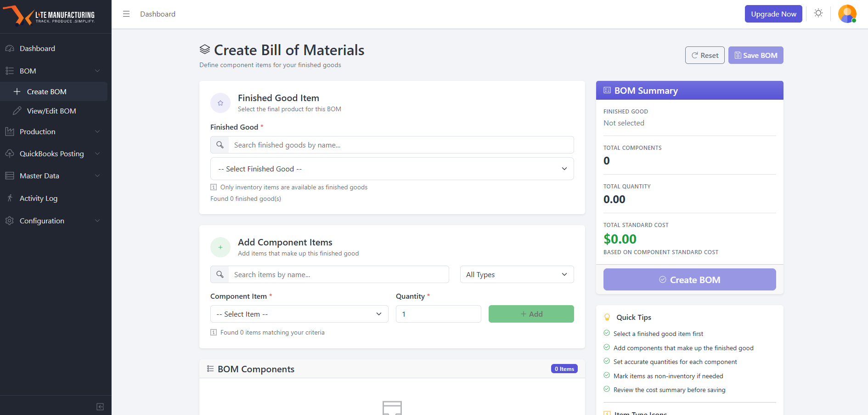Click the list icon beside BOM Components

click(210, 369)
